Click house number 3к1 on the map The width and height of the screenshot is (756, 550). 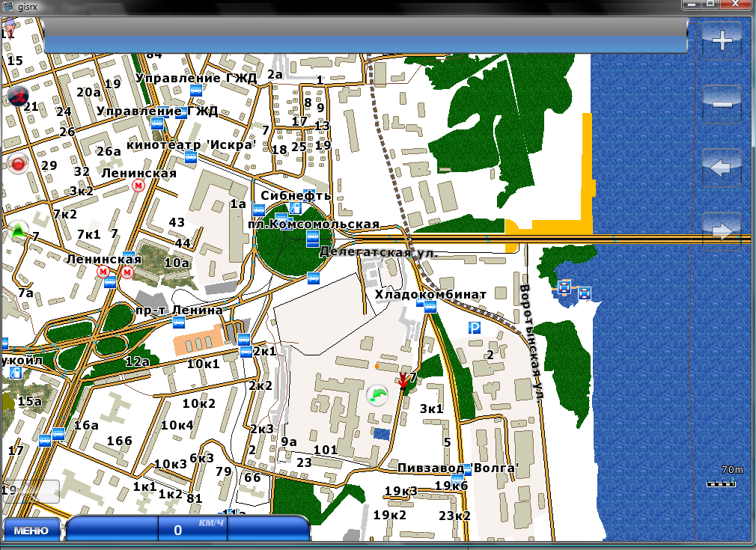[431, 409]
